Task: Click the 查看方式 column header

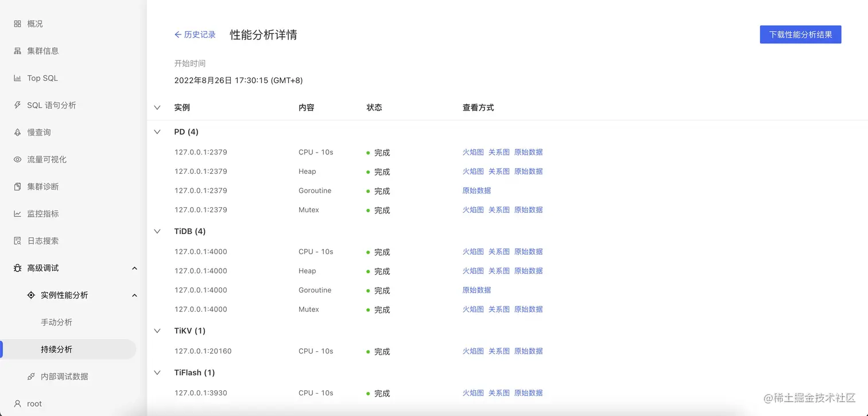Action: pyautogui.click(x=478, y=108)
